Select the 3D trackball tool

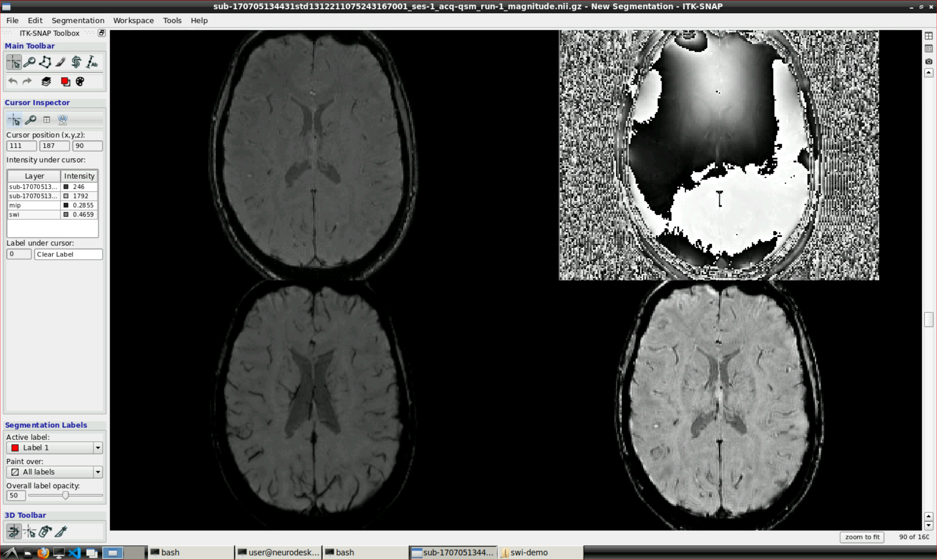point(14,532)
